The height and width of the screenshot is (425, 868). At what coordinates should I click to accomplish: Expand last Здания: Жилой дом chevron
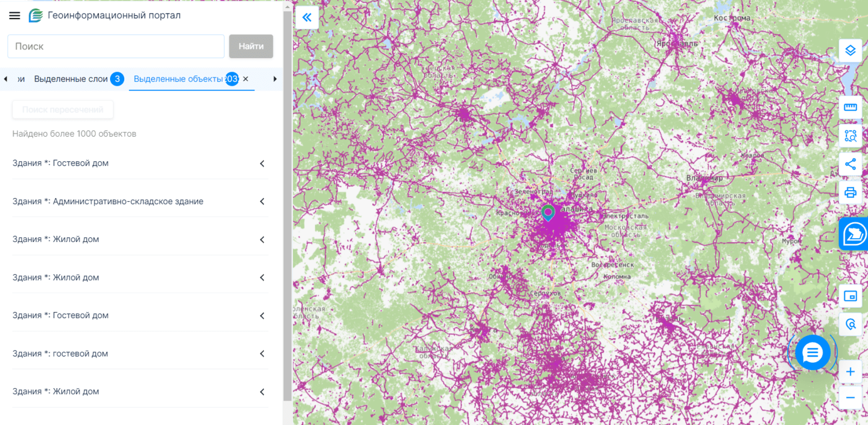(x=262, y=391)
